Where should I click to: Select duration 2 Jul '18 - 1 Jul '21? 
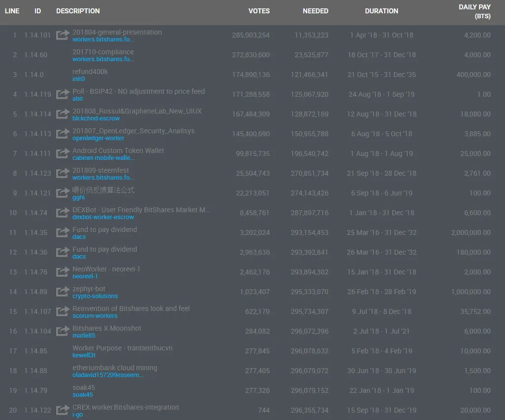tap(381, 331)
